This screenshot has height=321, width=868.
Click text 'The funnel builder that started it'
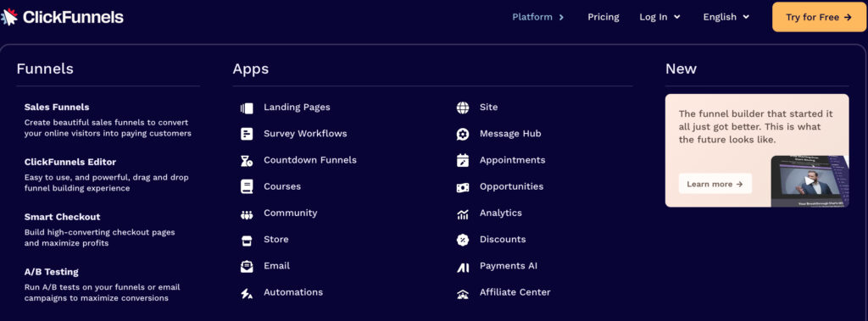pos(755,113)
